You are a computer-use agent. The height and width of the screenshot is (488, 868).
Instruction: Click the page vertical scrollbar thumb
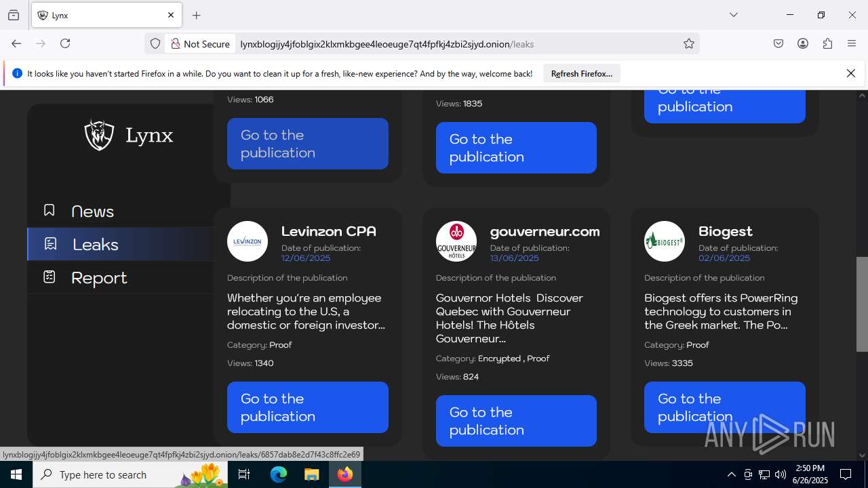[862, 304]
